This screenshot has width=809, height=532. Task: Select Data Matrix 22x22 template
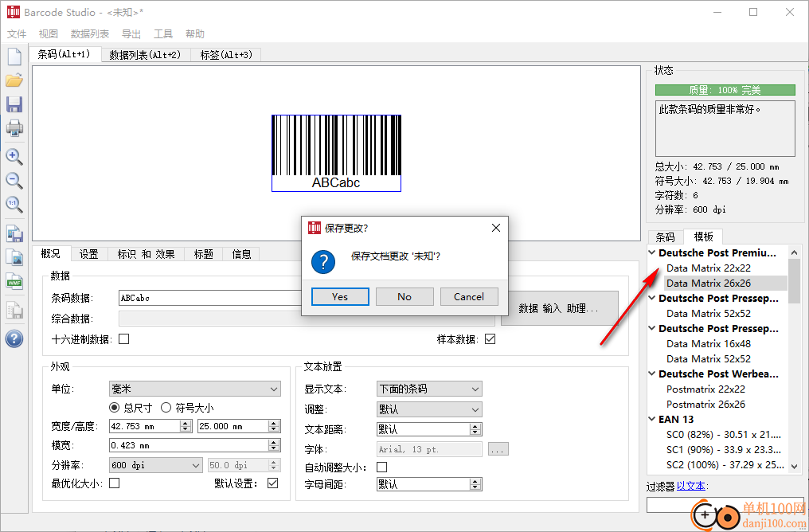point(709,268)
